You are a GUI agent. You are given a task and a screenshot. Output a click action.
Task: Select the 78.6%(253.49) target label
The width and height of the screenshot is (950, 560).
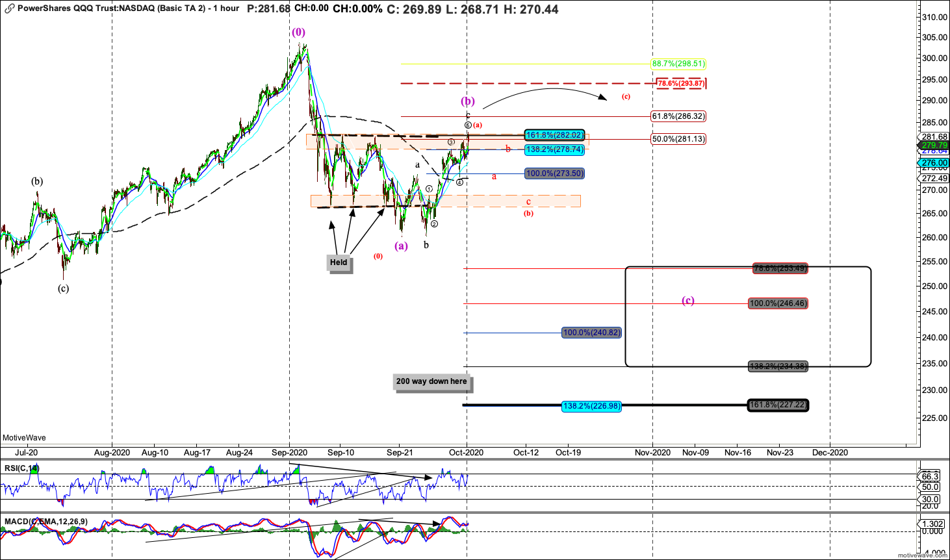pyautogui.click(x=780, y=268)
